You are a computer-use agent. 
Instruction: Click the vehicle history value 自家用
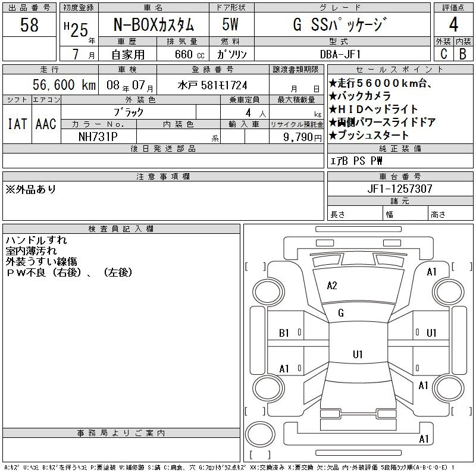(x=128, y=54)
